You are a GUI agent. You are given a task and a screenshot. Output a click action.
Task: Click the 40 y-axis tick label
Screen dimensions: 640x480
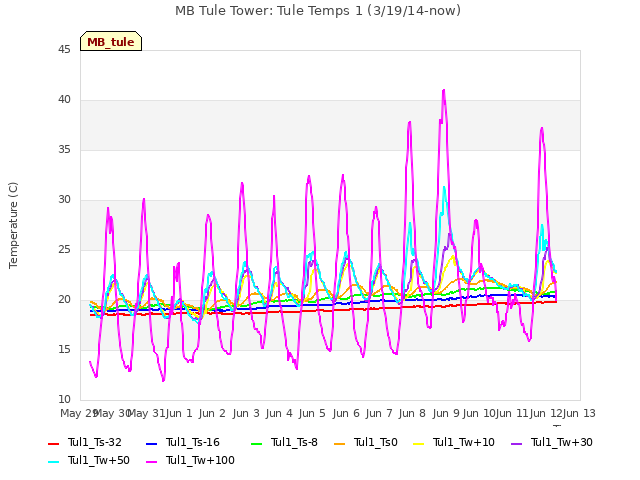click(x=64, y=100)
